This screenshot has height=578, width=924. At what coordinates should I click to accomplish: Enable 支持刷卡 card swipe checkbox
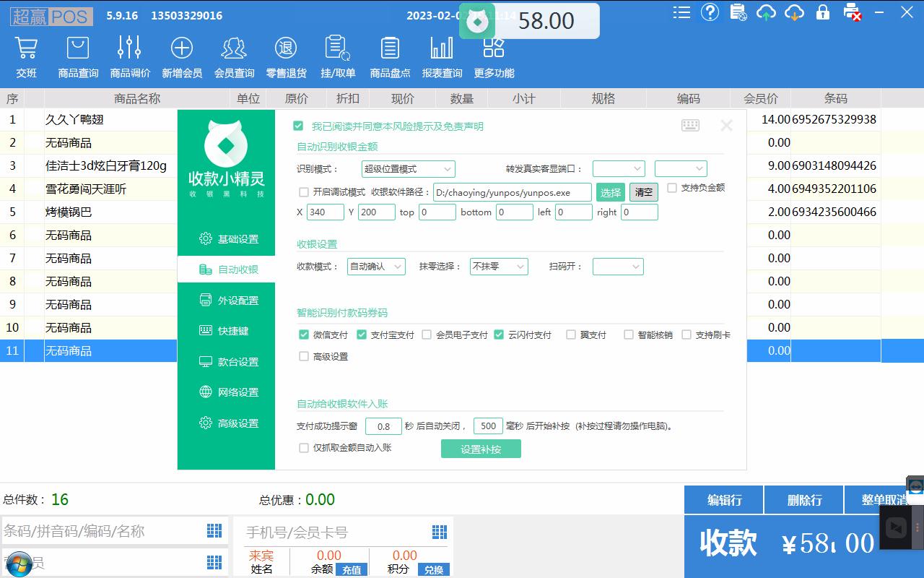coord(687,335)
